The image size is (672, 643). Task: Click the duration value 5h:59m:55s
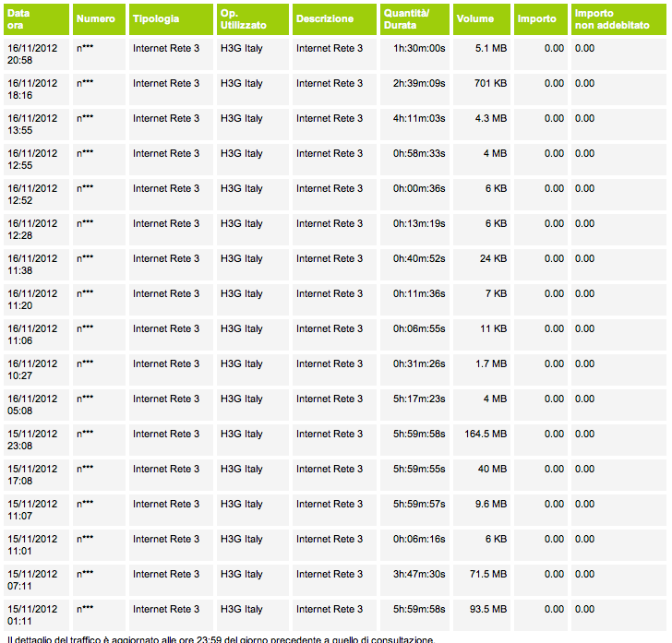tap(419, 470)
